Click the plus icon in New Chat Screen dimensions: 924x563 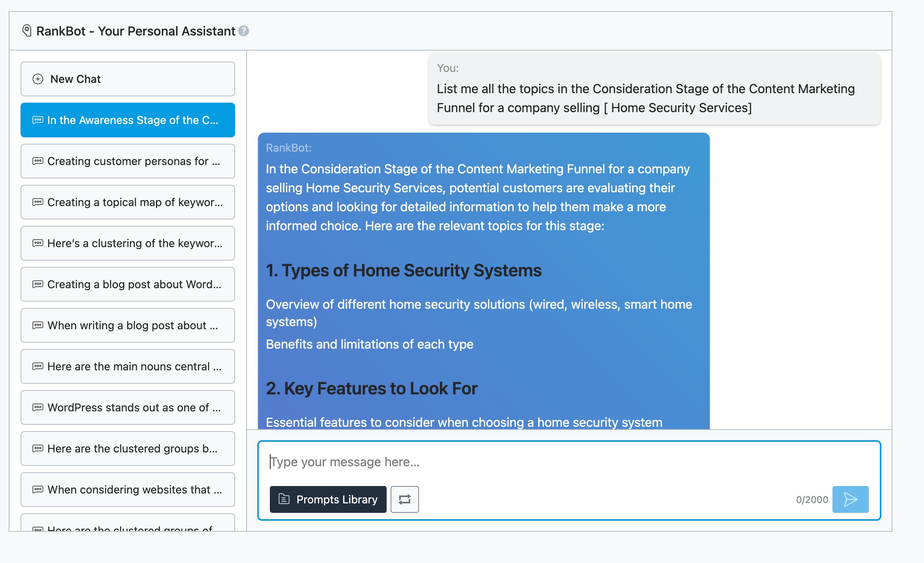click(x=38, y=79)
